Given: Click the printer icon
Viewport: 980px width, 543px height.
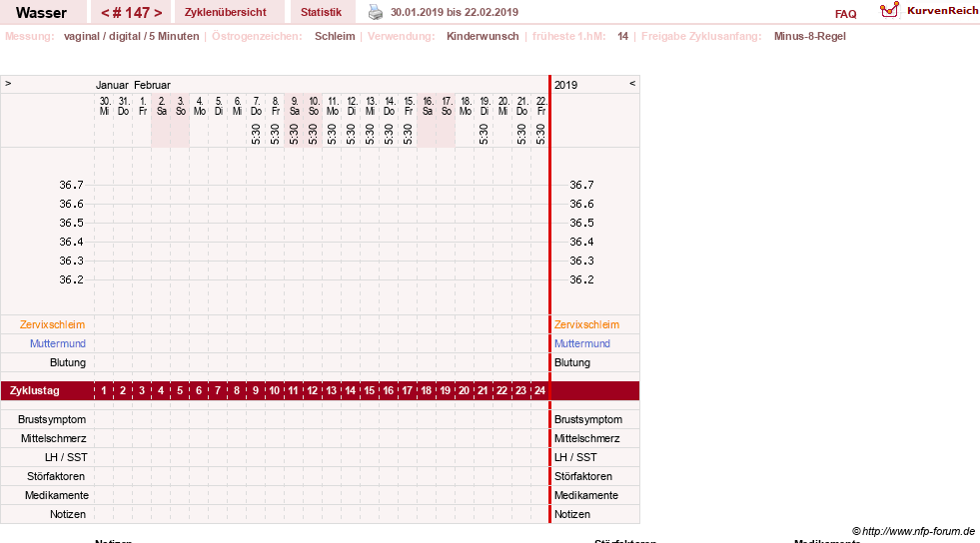Looking at the screenshot, I should (375, 12).
